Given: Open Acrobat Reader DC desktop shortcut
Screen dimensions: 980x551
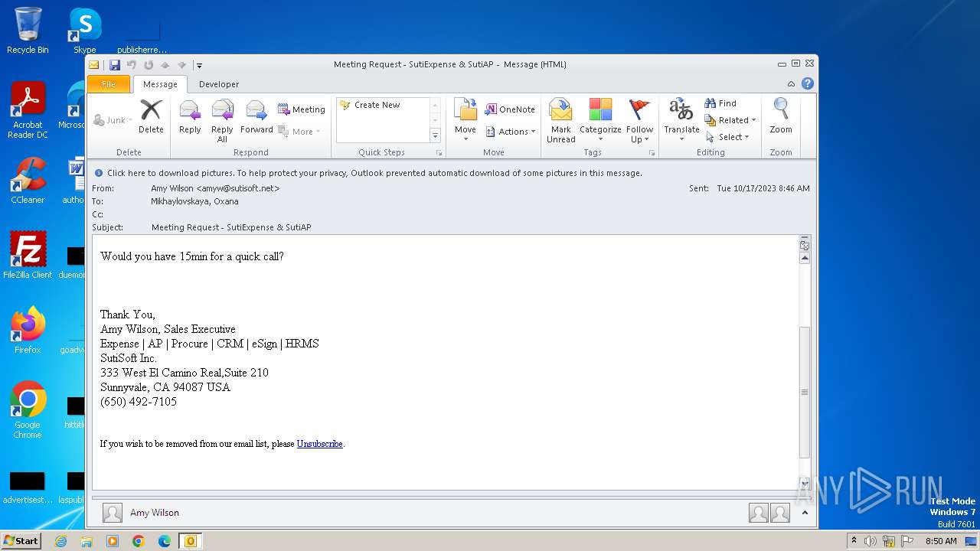Looking at the screenshot, I should [x=28, y=111].
